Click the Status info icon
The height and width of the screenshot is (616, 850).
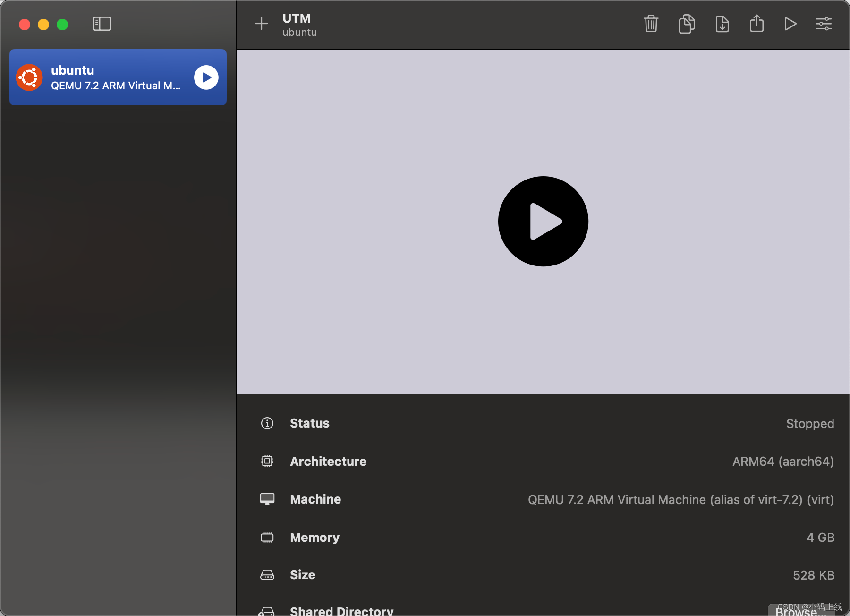coord(267,423)
